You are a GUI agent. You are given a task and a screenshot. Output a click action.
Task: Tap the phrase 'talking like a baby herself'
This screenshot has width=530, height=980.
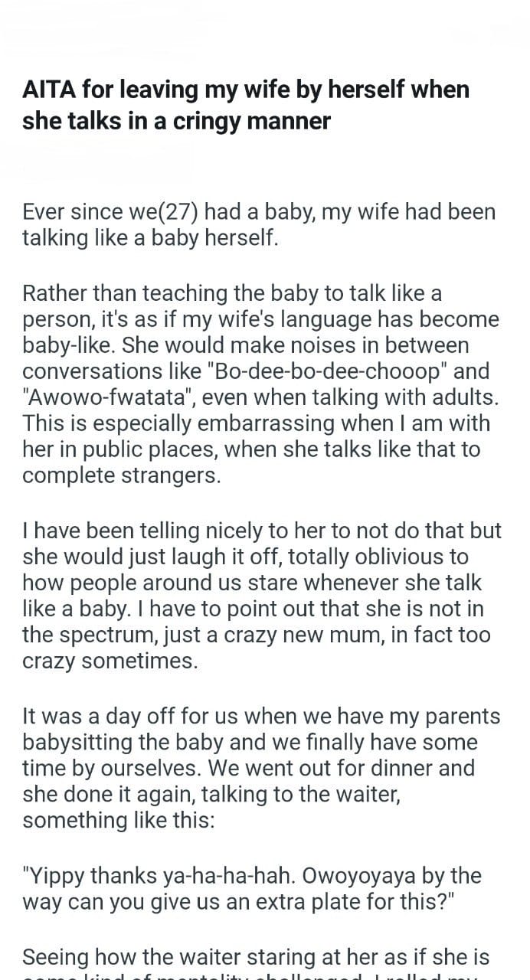tap(146, 237)
